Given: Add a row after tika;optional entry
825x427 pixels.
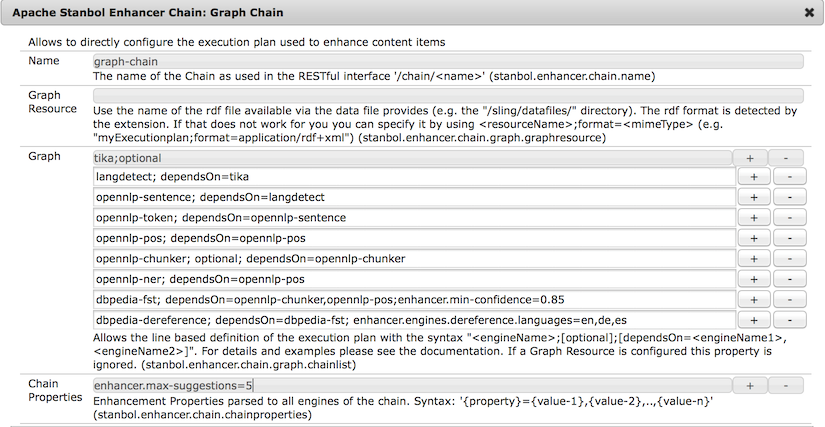Looking at the screenshot, I should coord(750,158).
